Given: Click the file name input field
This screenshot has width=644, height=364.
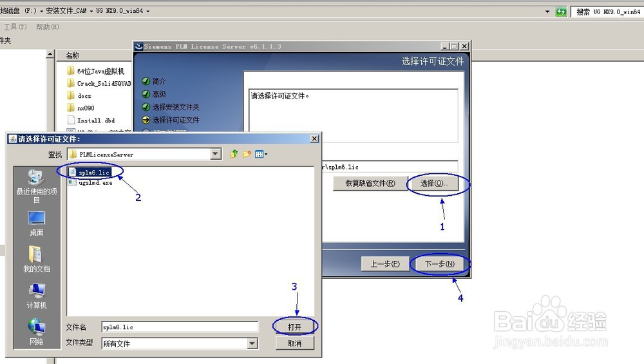Looking at the screenshot, I should coord(180,327).
